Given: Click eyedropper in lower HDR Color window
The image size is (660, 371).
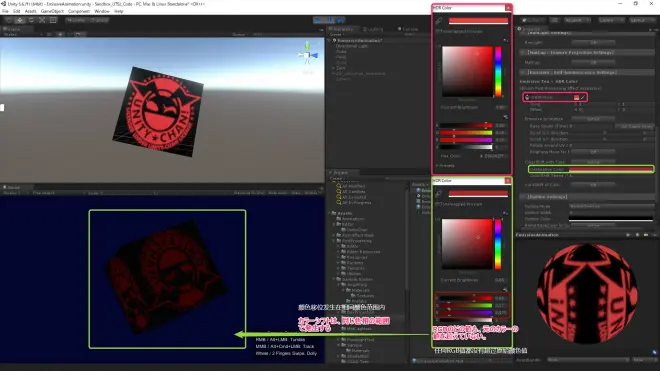Looking at the screenshot, I should [x=439, y=193].
